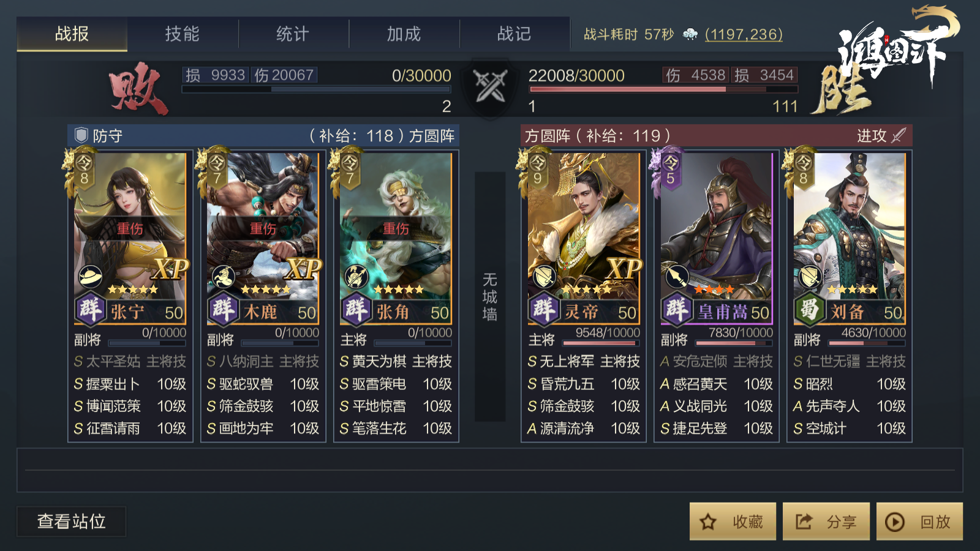Click the share arrow icon on 分享

click(x=803, y=522)
